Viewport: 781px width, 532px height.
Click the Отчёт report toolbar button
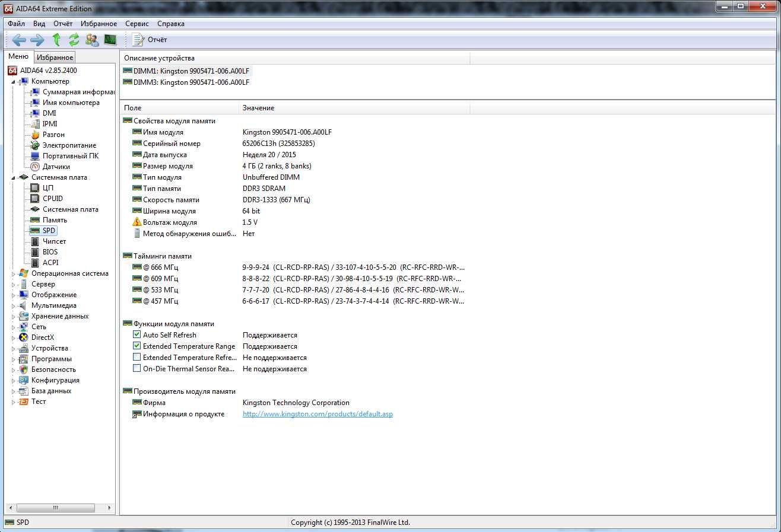pos(150,40)
